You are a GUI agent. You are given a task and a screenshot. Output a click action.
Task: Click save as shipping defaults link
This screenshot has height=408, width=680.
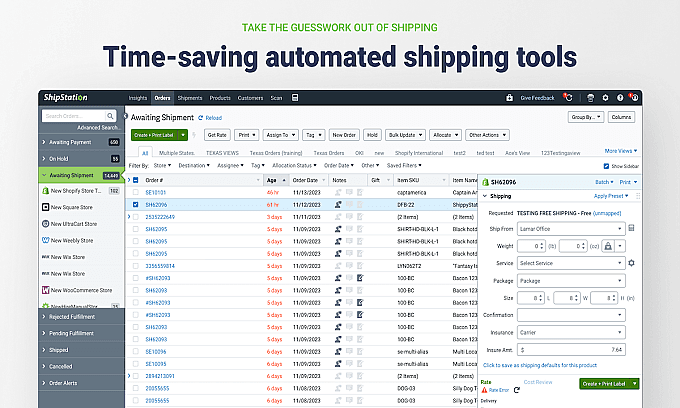click(x=540, y=365)
